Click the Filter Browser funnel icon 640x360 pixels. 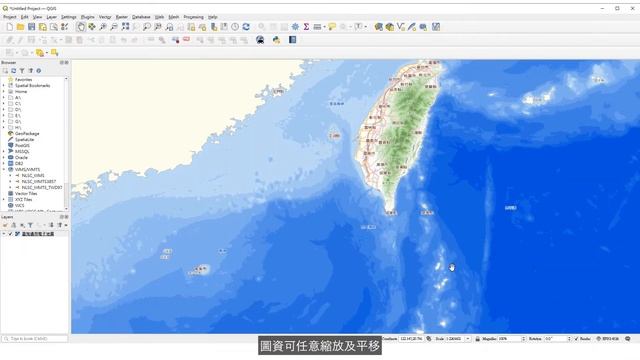coord(22,71)
